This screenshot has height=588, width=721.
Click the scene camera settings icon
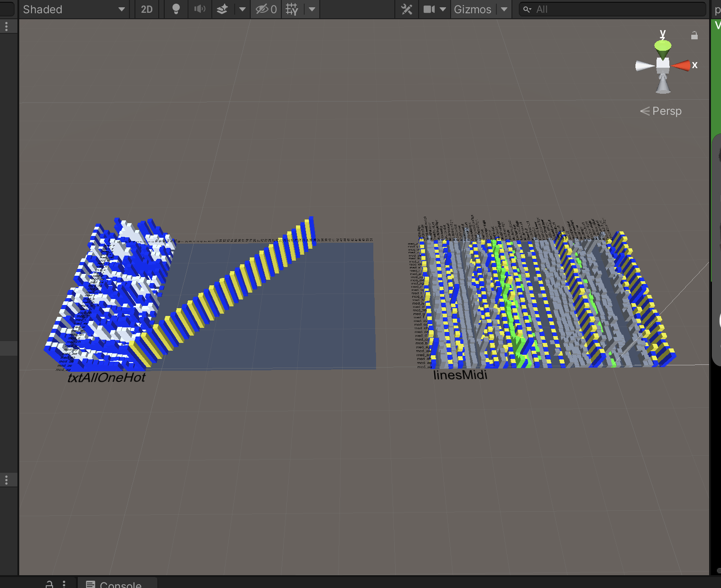click(x=429, y=10)
